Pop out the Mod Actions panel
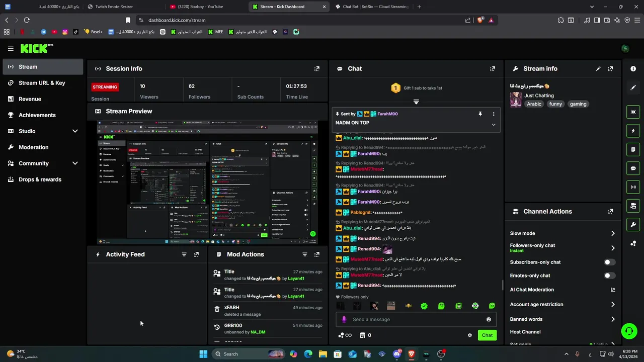The width and height of the screenshot is (644, 362). [x=317, y=254]
